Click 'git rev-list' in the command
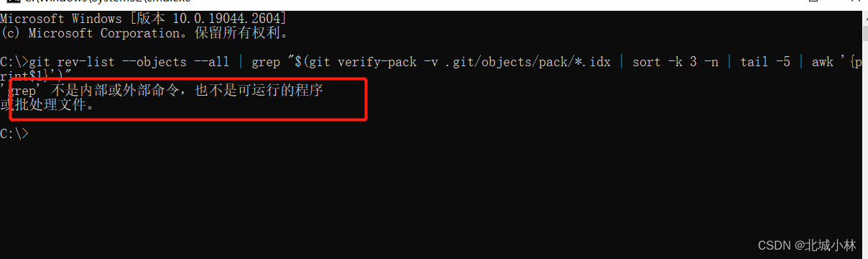The height and width of the screenshot is (259, 868). pyautogui.click(x=72, y=62)
